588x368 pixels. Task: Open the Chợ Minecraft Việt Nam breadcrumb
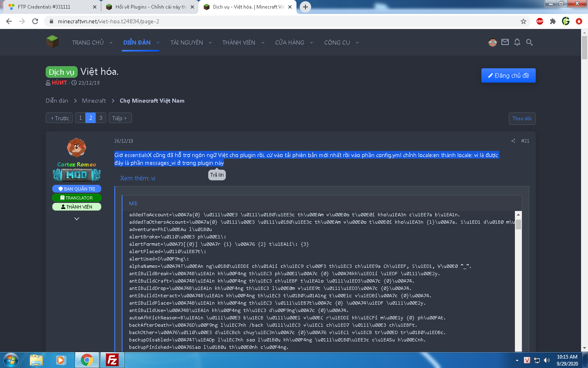pyautogui.click(x=152, y=101)
